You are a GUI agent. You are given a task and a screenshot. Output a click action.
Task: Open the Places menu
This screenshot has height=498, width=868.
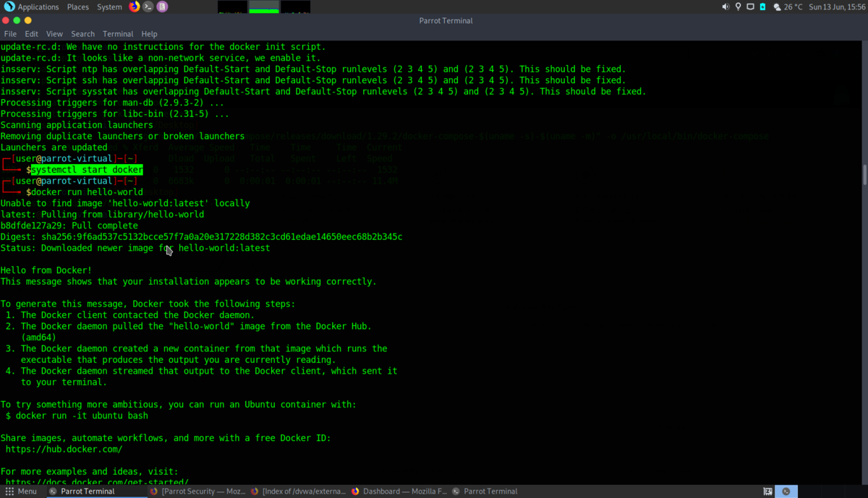coord(78,7)
